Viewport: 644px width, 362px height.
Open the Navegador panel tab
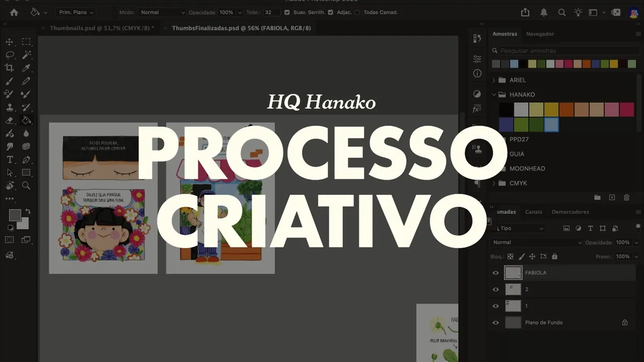point(540,34)
